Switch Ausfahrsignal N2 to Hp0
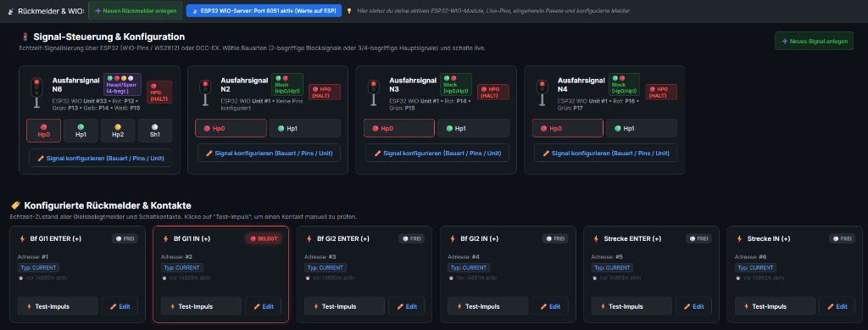Screen dimensions: 868x330 231,128
